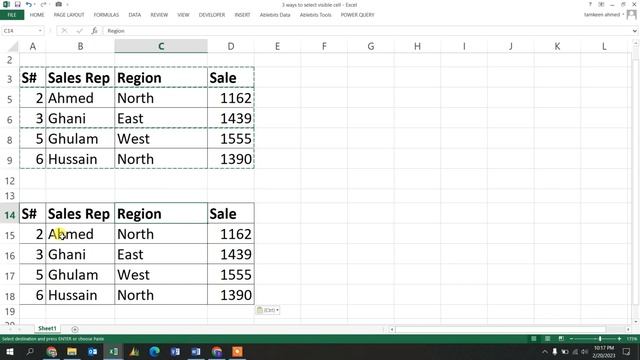Viewport: 640px width, 360px height.
Task: Open Microsoft Edge from taskbar
Action: pos(154,351)
